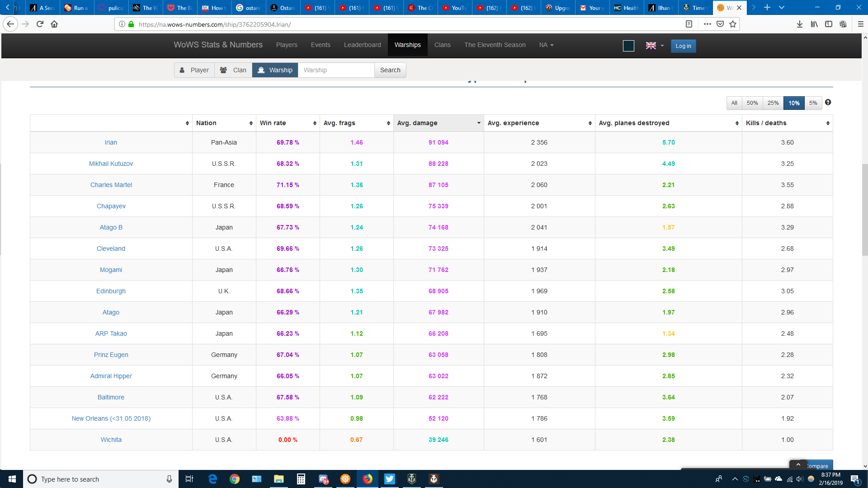
Task: Click the help question mark icon
Action: 828,103
